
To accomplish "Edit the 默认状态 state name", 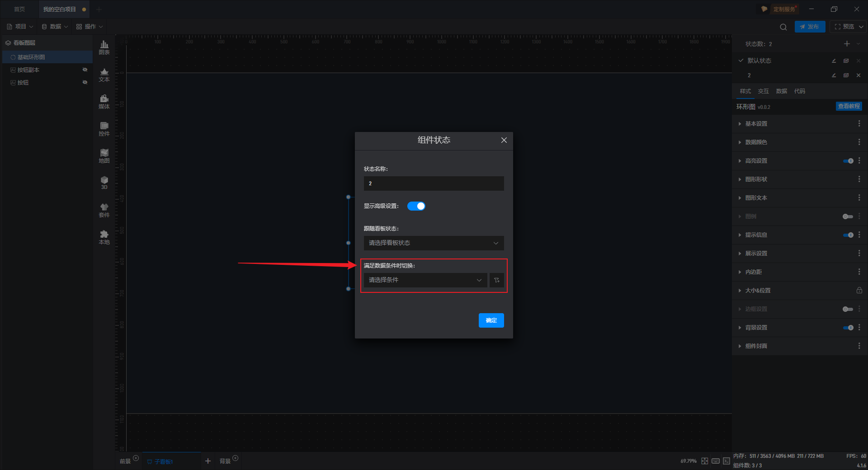I will click(834, 61).
